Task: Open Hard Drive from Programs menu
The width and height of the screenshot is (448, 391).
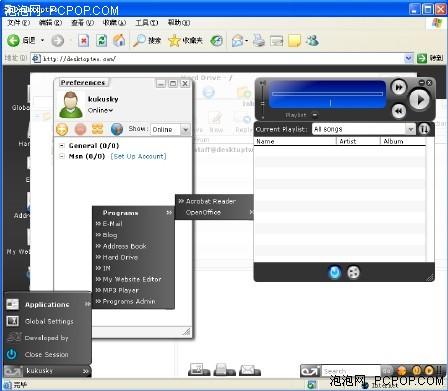Action: (x=133, y=257)
